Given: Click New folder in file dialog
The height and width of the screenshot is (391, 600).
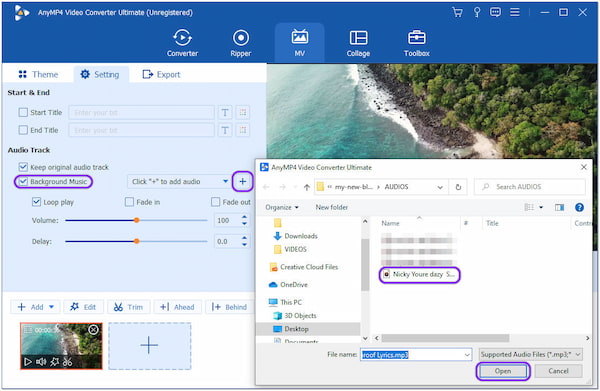Looking at the screenshot, I should (x=332, y=207).
